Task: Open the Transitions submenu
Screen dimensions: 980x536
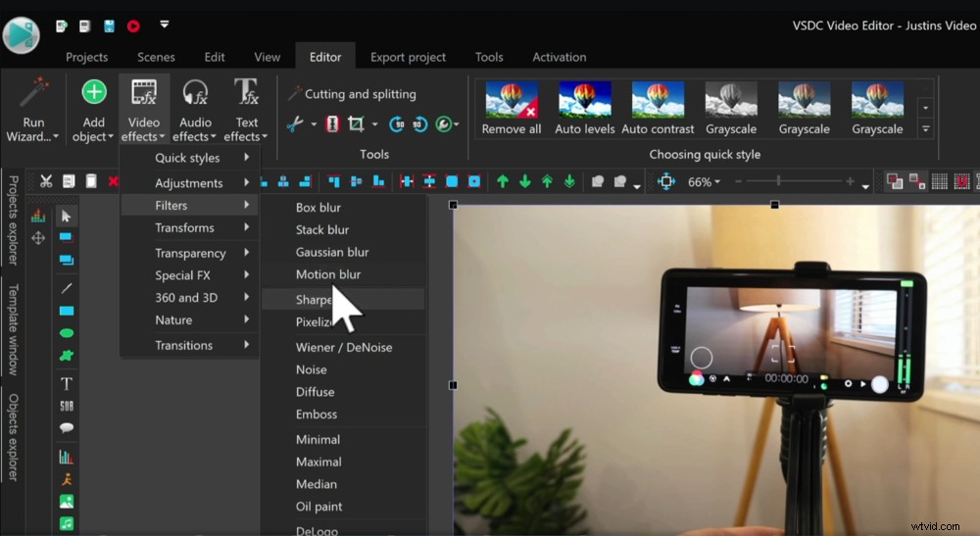Action: tap(189, 345)
